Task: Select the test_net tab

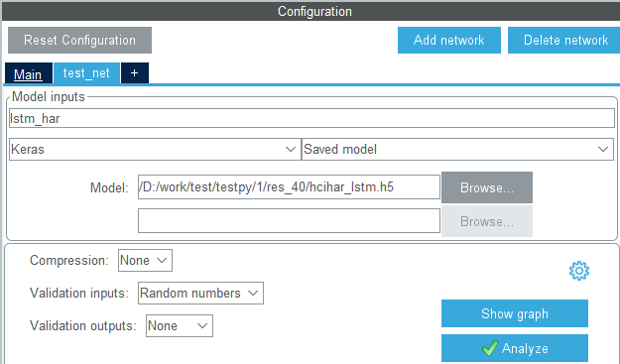Action: point(86,73)
